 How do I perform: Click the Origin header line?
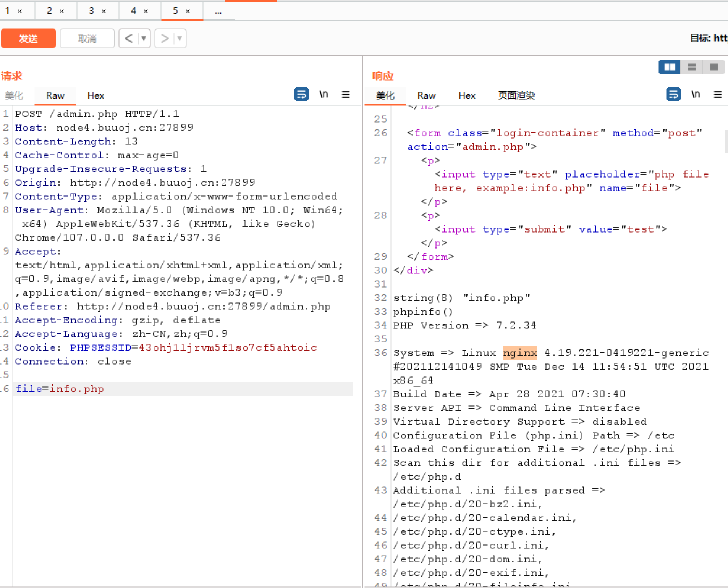(135, 183)
